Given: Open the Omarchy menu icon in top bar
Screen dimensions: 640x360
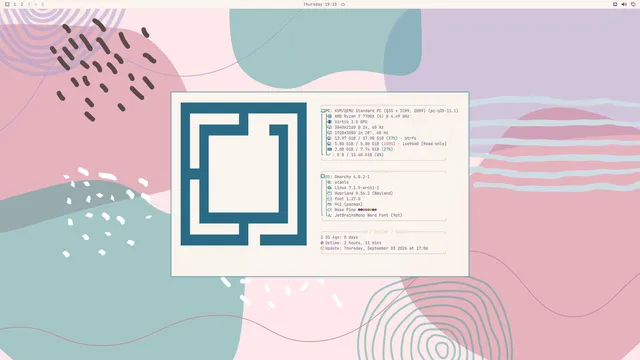Looking at the screenshot, I should click(x=7, y=4).
